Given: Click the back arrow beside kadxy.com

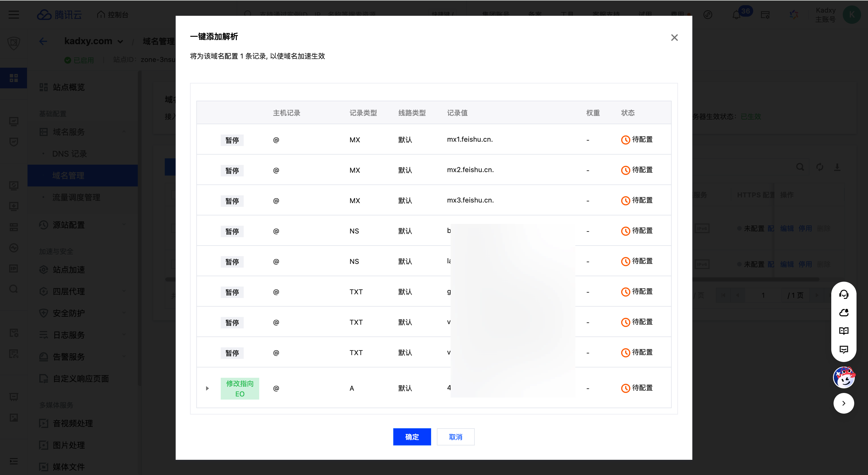Looking at the screenshot, I should (43, 41).
